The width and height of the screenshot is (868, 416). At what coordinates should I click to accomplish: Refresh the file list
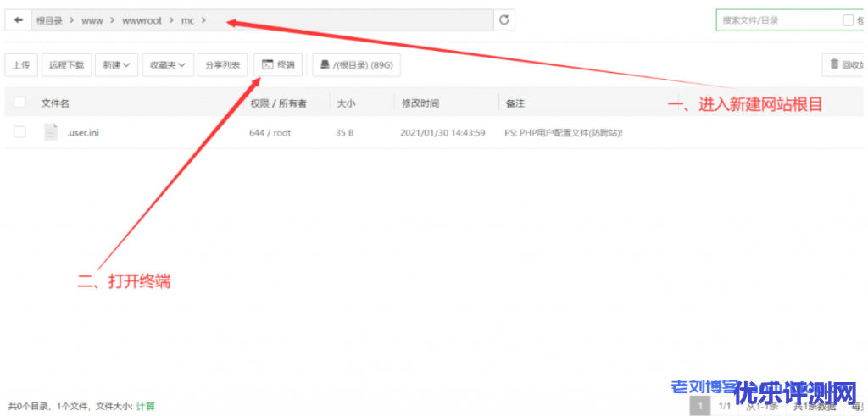pyautogui.click(x=504, y=20)
